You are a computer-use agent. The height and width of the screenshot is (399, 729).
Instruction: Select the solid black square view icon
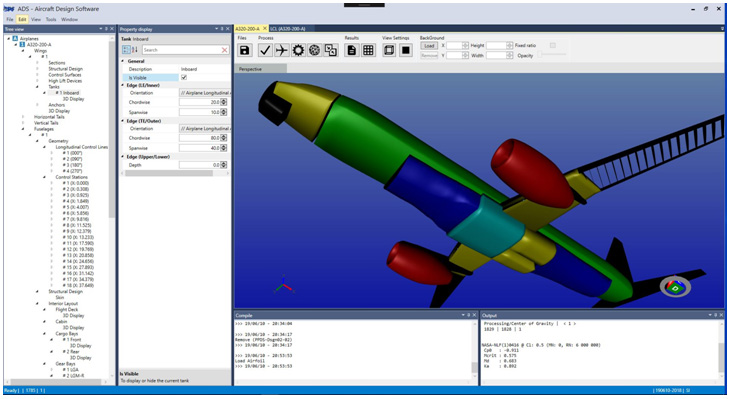click(x=405, y=50)
